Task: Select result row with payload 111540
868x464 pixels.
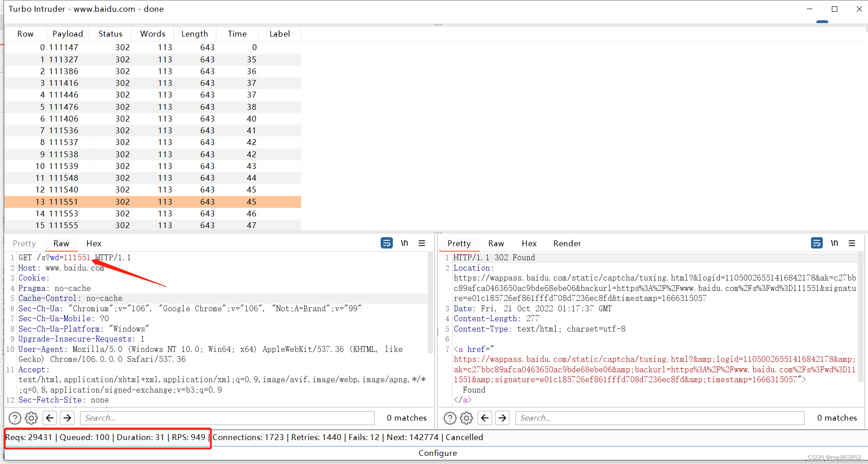Action: coord(153,190)
